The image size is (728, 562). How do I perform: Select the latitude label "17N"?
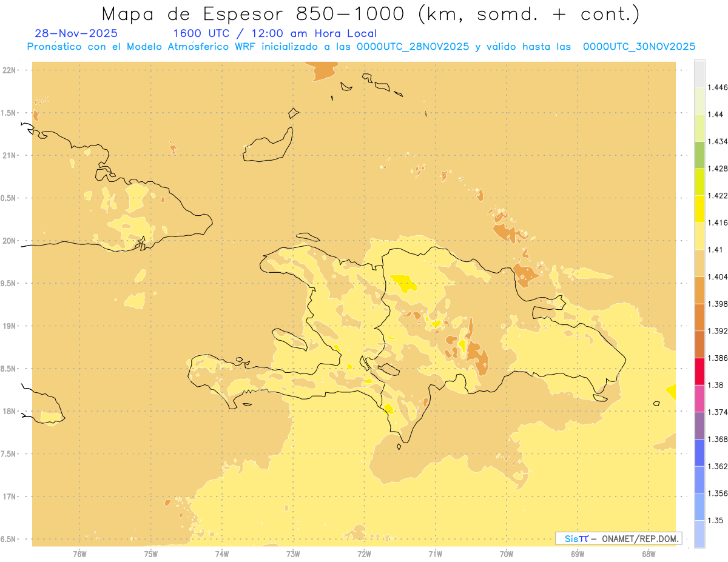click(8, 497)
